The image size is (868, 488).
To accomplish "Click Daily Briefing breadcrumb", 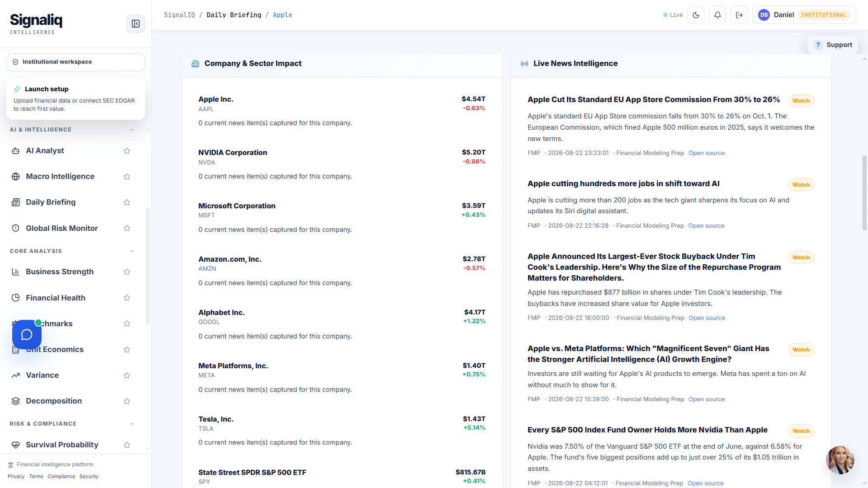I will click(234, 15).
